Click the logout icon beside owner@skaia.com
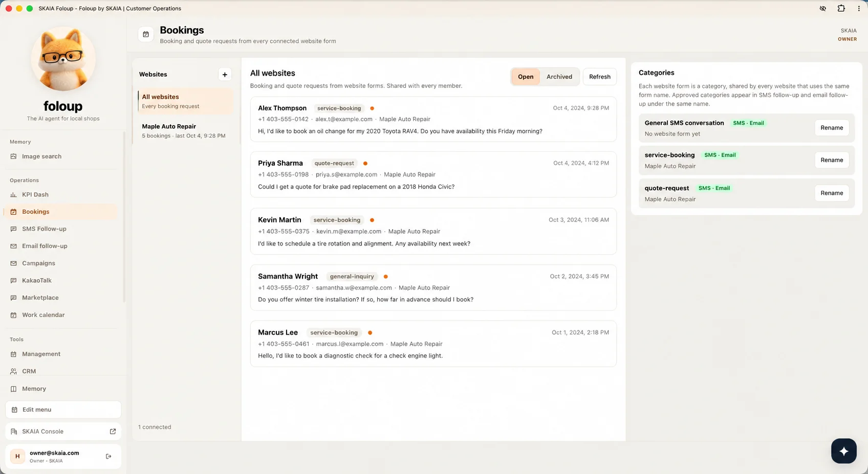Viewport: 868px width, 474px height. [x=108, y=456]
